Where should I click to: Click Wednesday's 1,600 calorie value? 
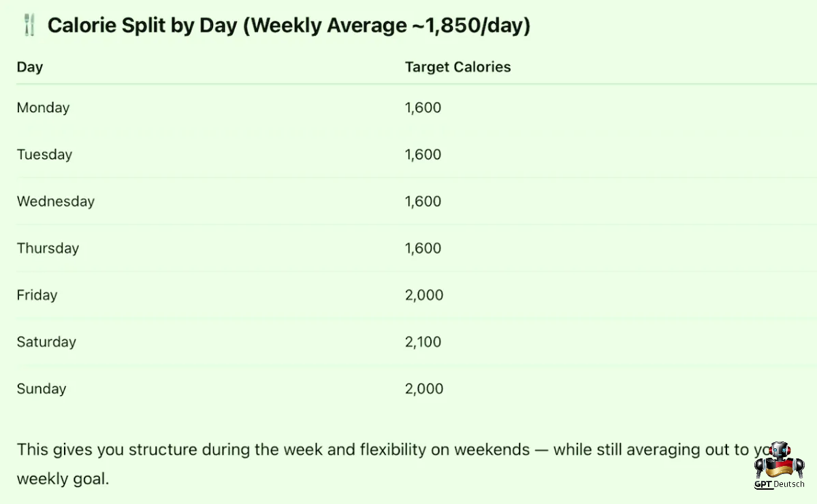423,201
